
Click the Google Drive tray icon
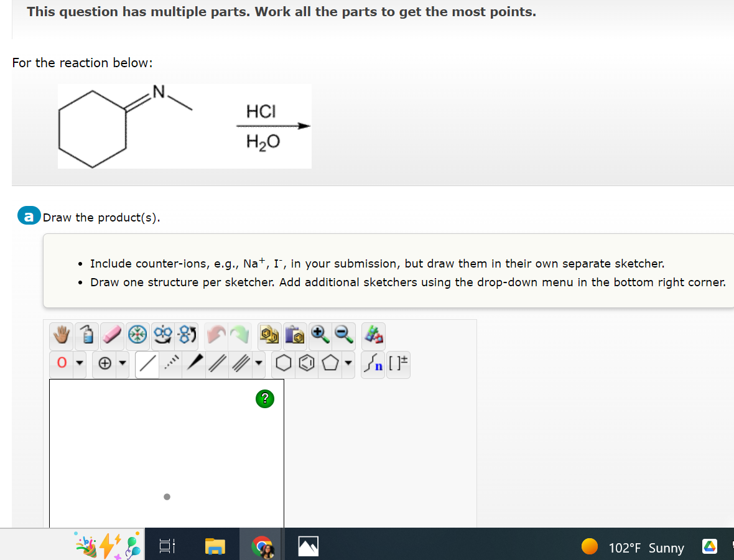point(710,546)
